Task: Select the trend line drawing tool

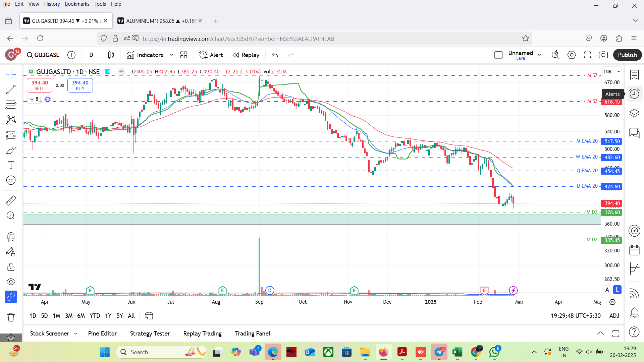Action: click(x=11, y=90)
